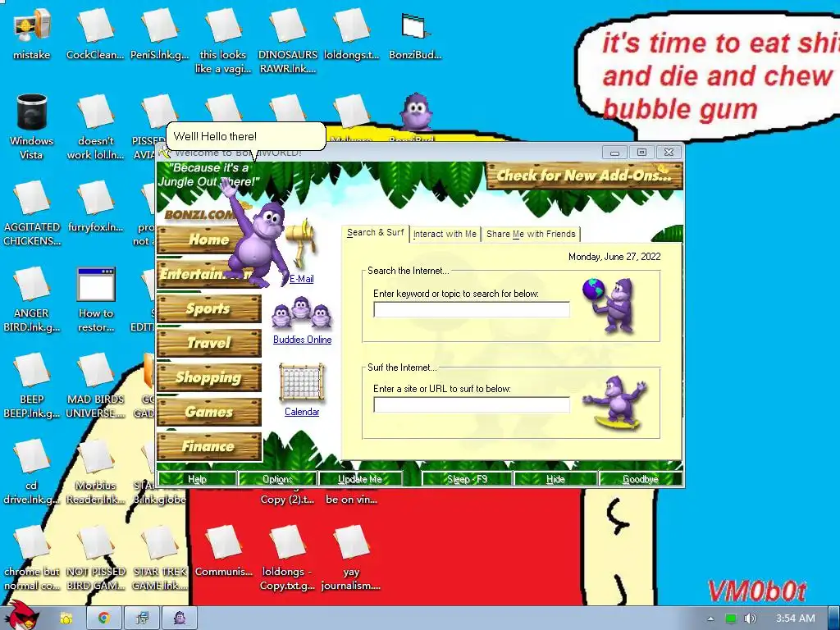This screenshot has height=630, width=840.
Task: Open the Games category
Action: click(x=209, y=412)
